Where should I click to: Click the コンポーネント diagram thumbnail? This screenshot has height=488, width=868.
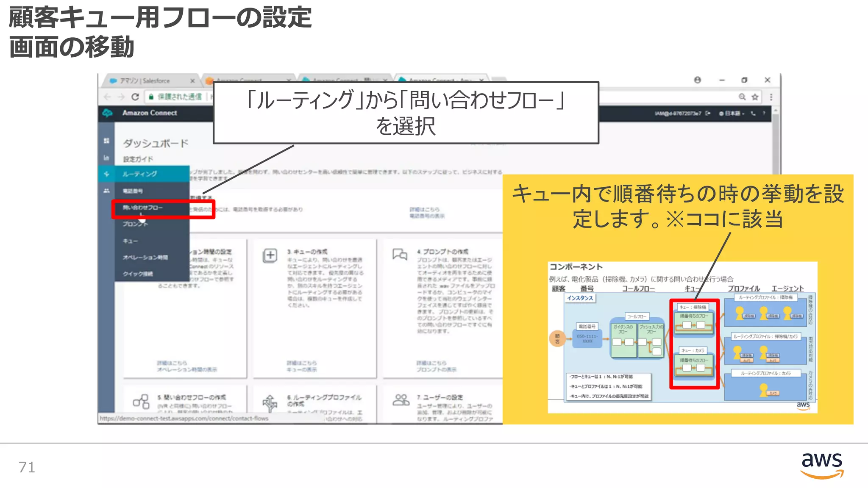[x=682, y=337]
